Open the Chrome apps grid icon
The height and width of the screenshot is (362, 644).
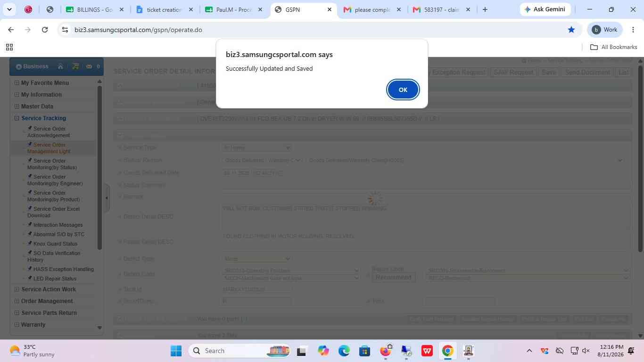click(9, 47)
